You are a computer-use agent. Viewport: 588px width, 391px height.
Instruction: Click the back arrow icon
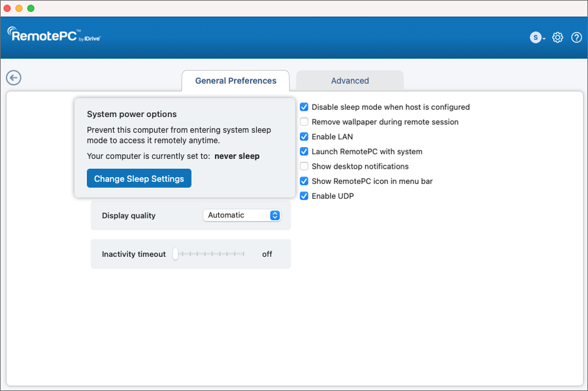click(14, 78)
